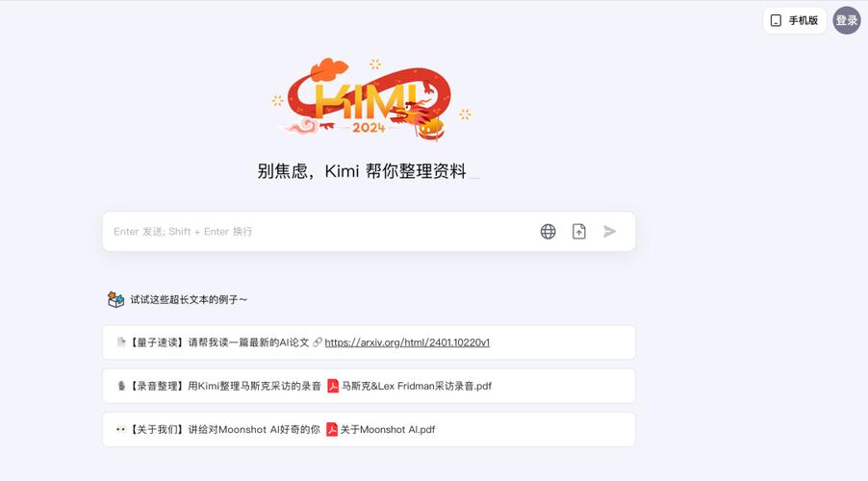Click the red PDF icon for 马斯克&Lex Fridman
Viewport: 868px width, 481px height.
pos(333,386)
